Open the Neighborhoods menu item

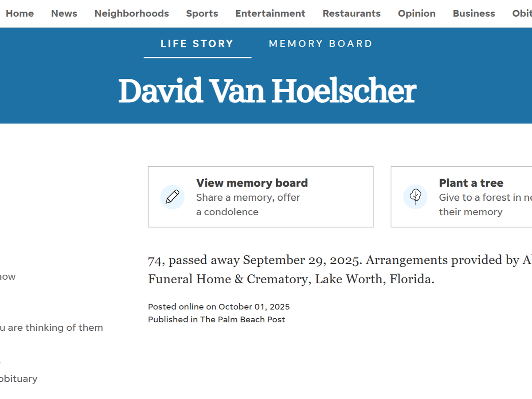click(x=132, y=13)
